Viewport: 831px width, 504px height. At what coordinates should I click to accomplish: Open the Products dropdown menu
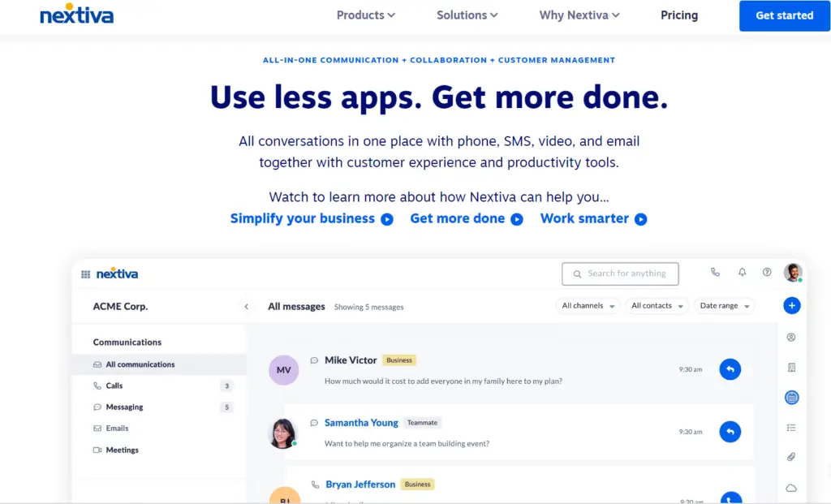click(x=366, y=15)
